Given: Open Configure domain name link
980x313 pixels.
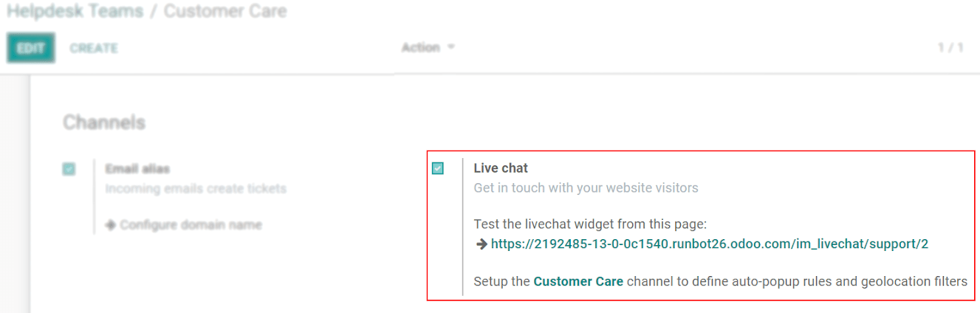Looking at the screenshot, I should [x=191, y=224].
